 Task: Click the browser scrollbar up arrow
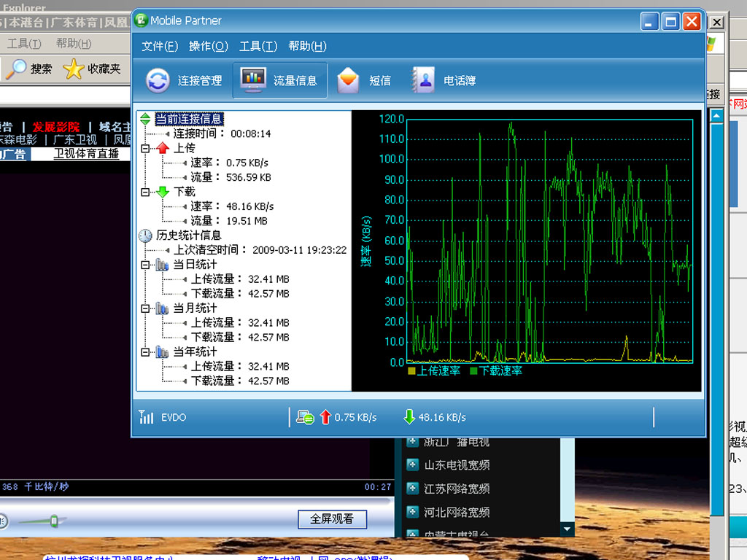(716, 116)
